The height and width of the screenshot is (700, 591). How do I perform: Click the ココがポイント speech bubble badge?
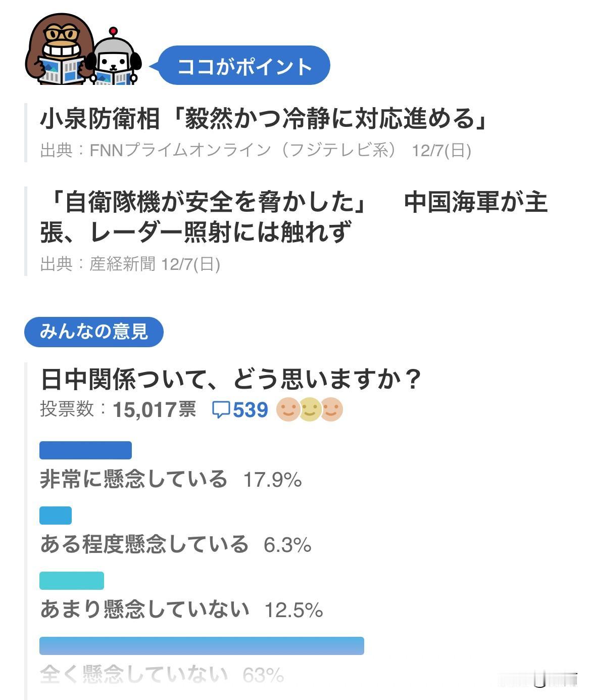click(x=245, y=65)
